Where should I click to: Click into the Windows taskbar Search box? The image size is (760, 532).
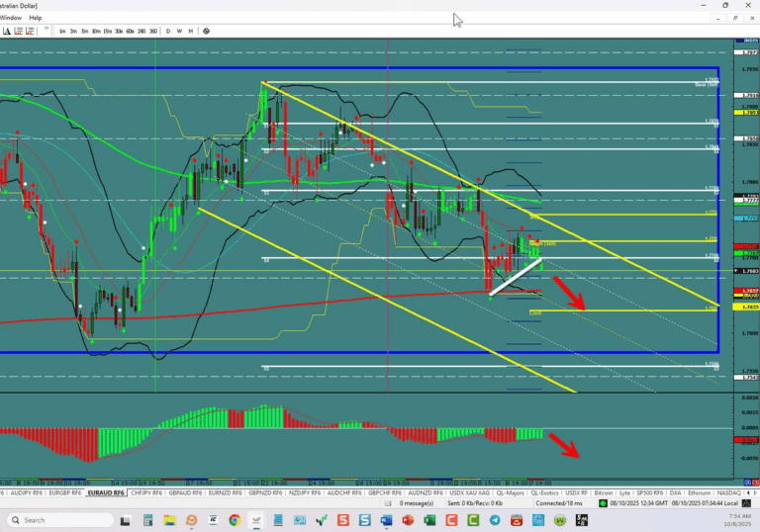pos(60,520)
